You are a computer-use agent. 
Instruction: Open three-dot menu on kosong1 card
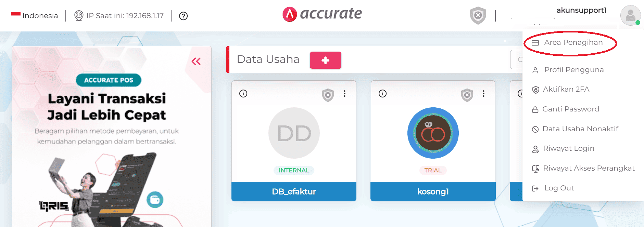[x=483, y=94]
